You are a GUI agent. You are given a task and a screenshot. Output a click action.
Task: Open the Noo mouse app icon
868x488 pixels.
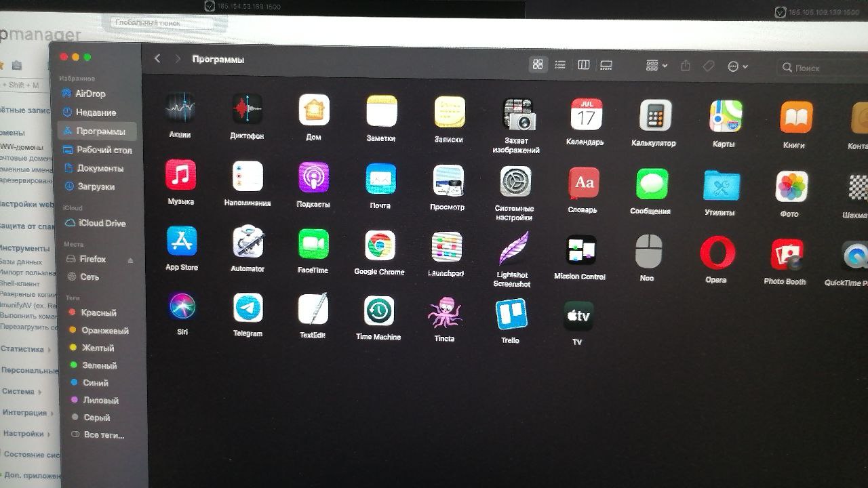click(x=648, y=251)
